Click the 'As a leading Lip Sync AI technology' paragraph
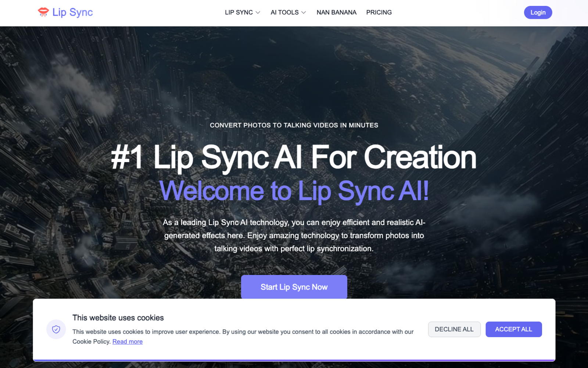This screenshot has width=588, height=368. tap(294, 236)
